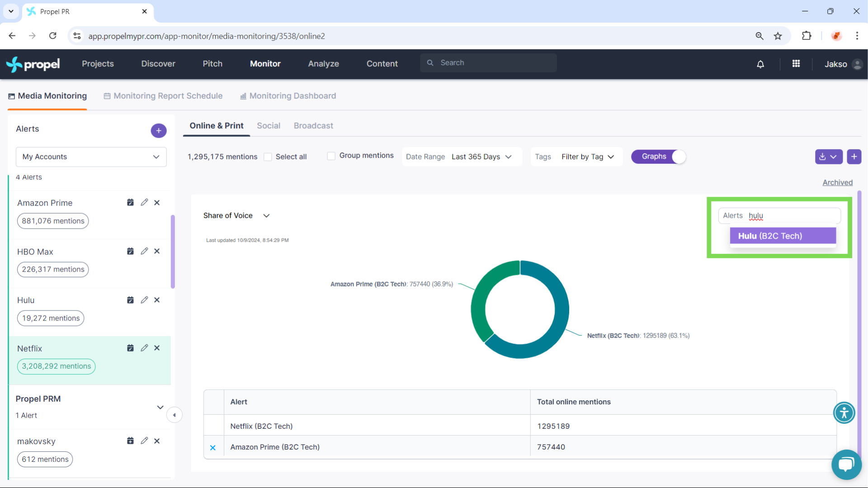Open schedule for Amazon Prime alert
868x488 pixels.
pyautogui.click(x=130, y=202)
